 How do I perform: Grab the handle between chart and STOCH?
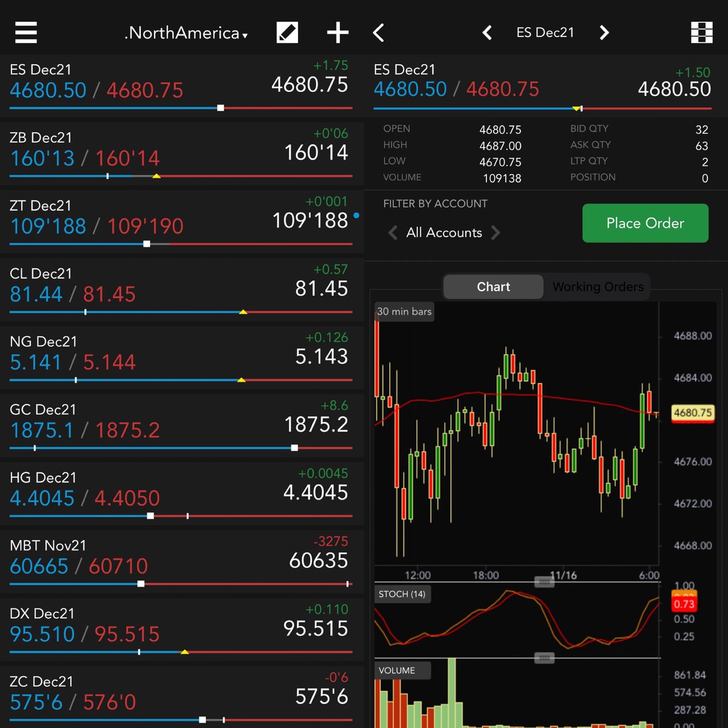(544, 582)
